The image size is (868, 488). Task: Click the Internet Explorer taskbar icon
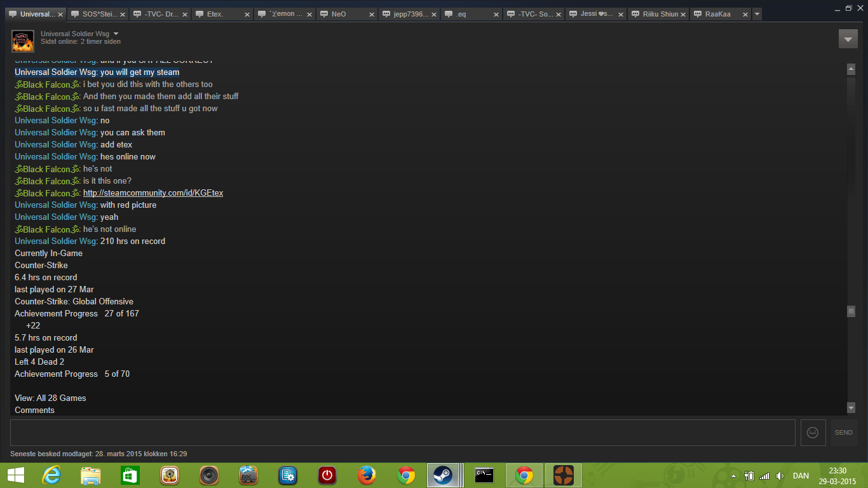(51, 475)
